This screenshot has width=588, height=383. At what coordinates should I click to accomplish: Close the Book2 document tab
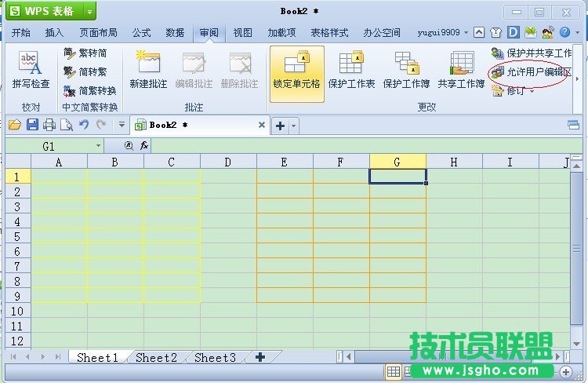262,125
